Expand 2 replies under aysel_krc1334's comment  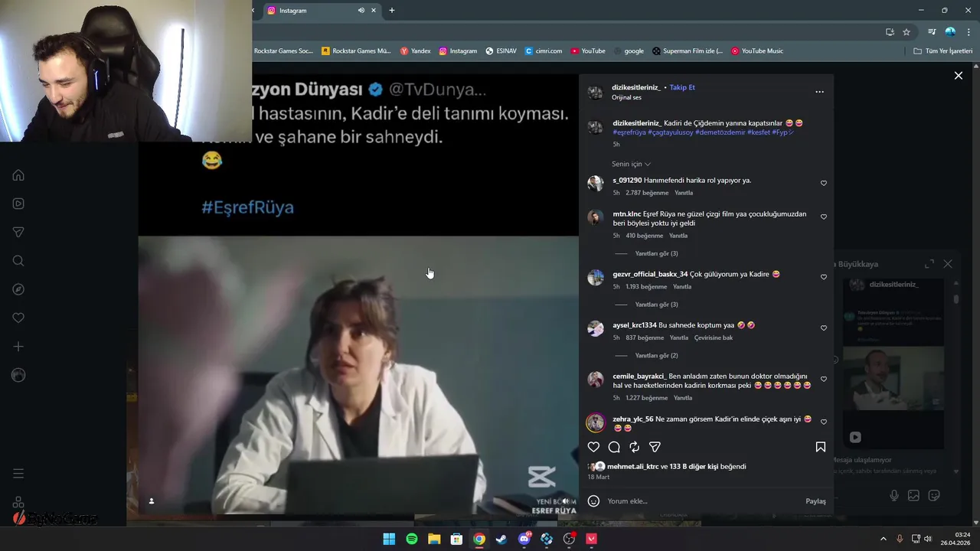coord(656,356)
